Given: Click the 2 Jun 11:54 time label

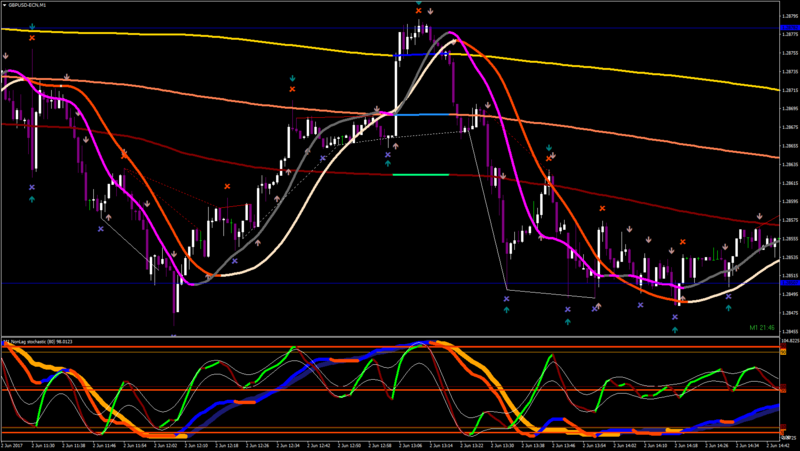Looking at the screenshot, I should [x=134, y=445].
